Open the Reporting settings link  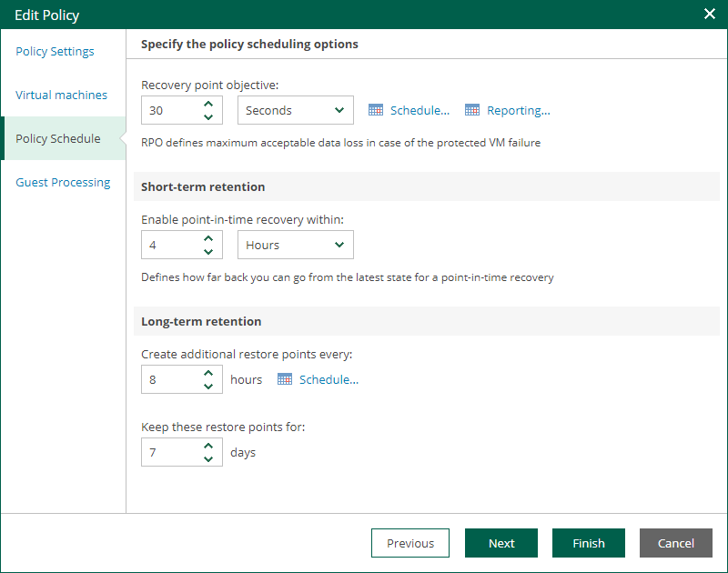tap(518, 110)
